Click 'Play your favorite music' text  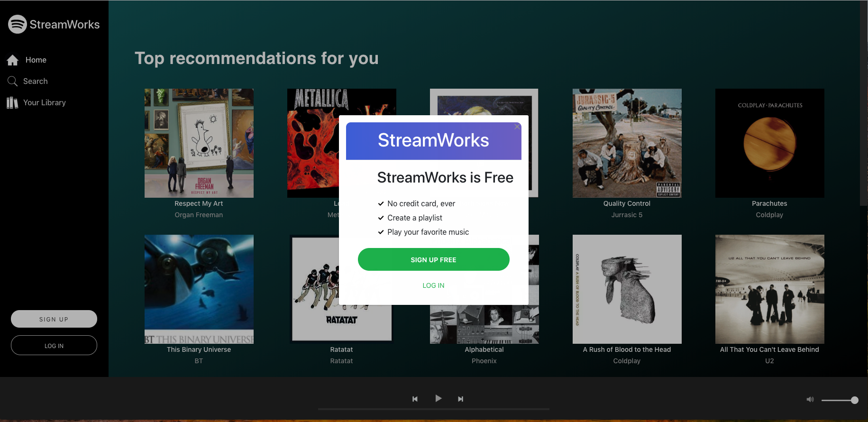428,232
